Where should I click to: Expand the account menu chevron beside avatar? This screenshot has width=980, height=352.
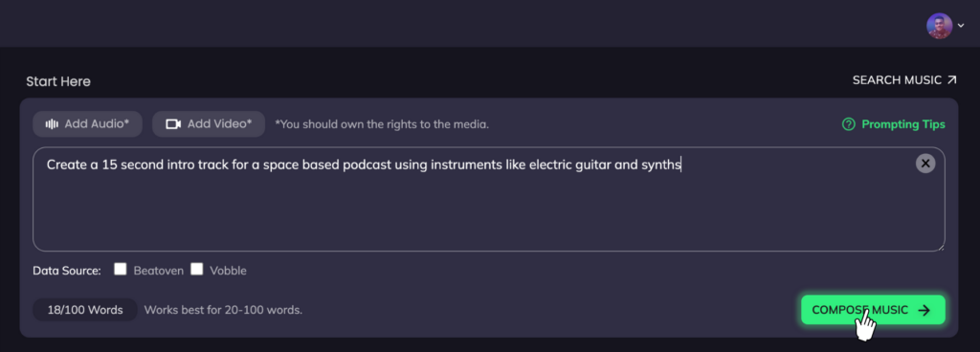[961, 26]
